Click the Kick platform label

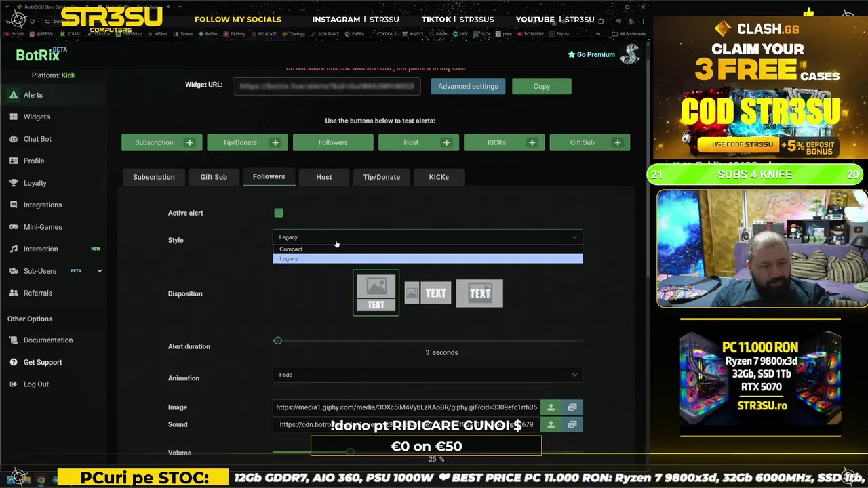(68, 75)
